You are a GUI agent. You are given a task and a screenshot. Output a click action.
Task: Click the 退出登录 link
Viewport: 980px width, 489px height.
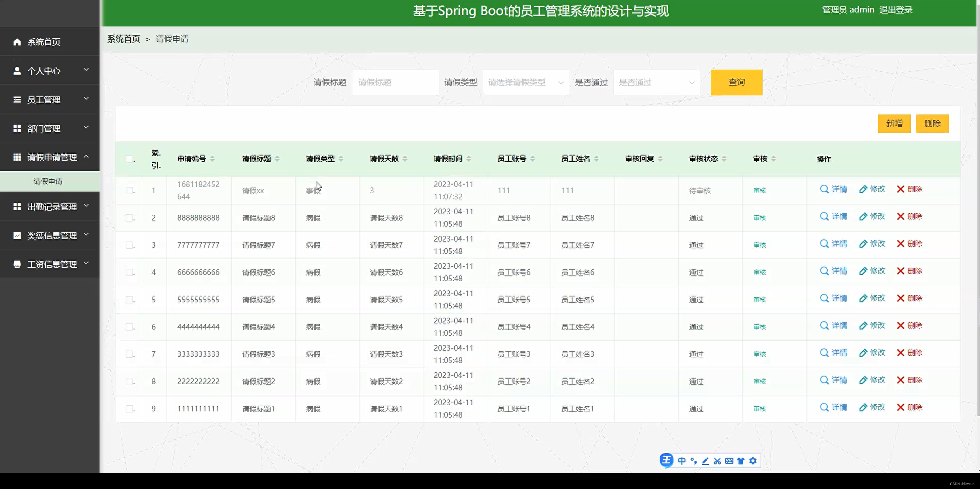pyautogui.click(x=896, y=10)
